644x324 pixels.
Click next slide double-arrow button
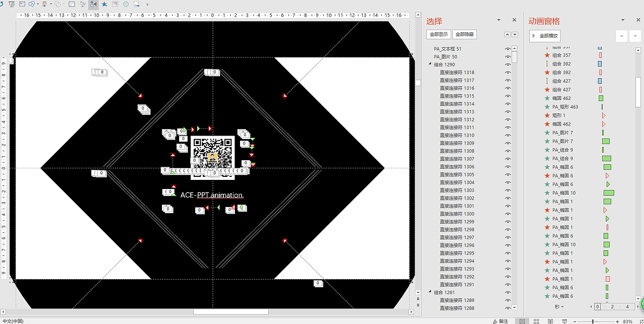(x=418, y=305)
